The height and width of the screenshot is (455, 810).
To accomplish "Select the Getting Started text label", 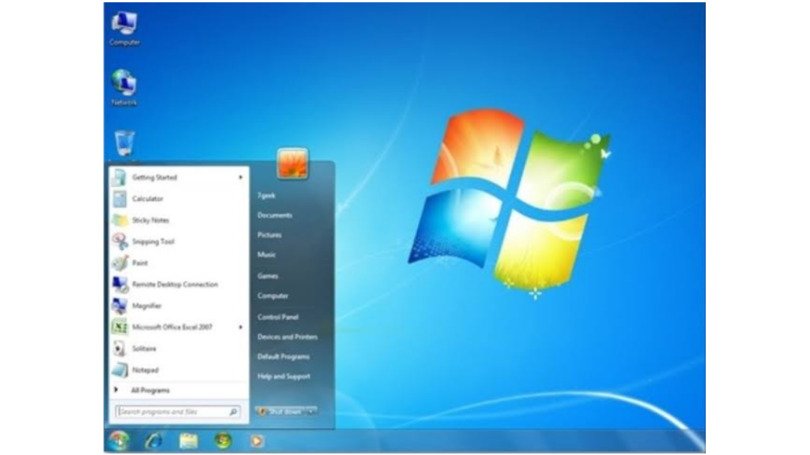I will point(154,177).
